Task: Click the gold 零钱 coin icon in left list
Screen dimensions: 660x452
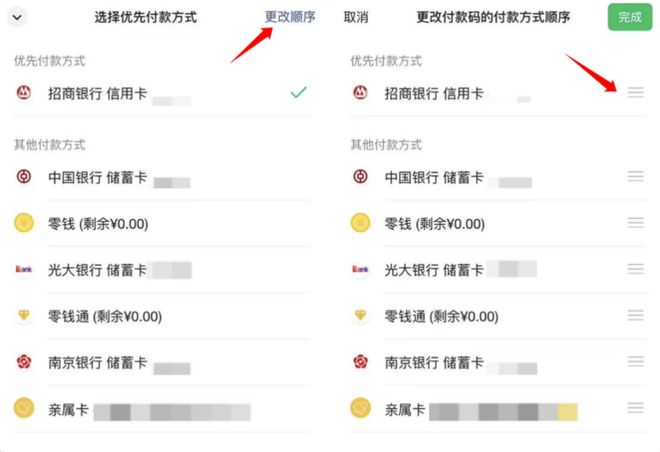Action: [24, 223]
